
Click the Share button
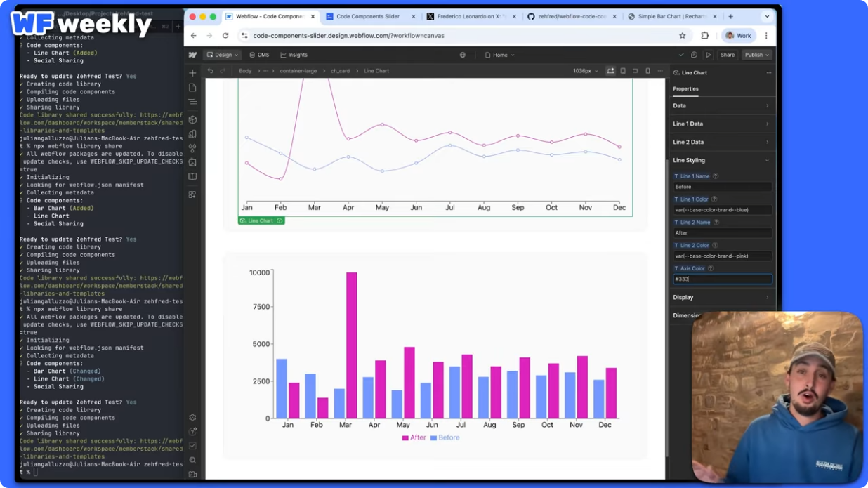pyautogui.click(x=728, y=55)
